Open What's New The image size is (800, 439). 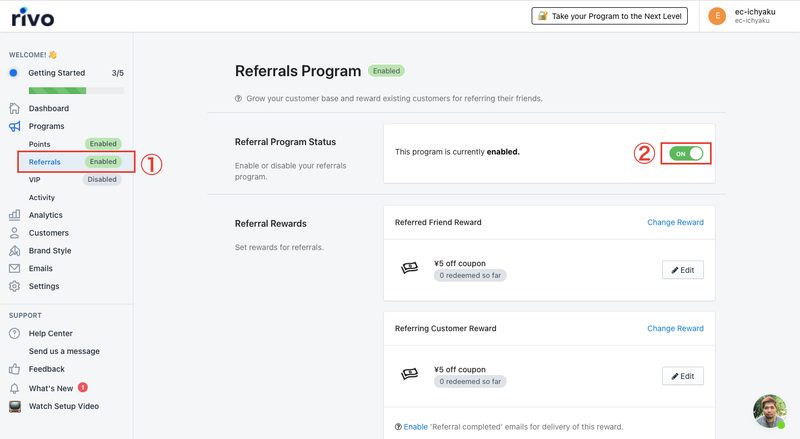coord(51,388)
